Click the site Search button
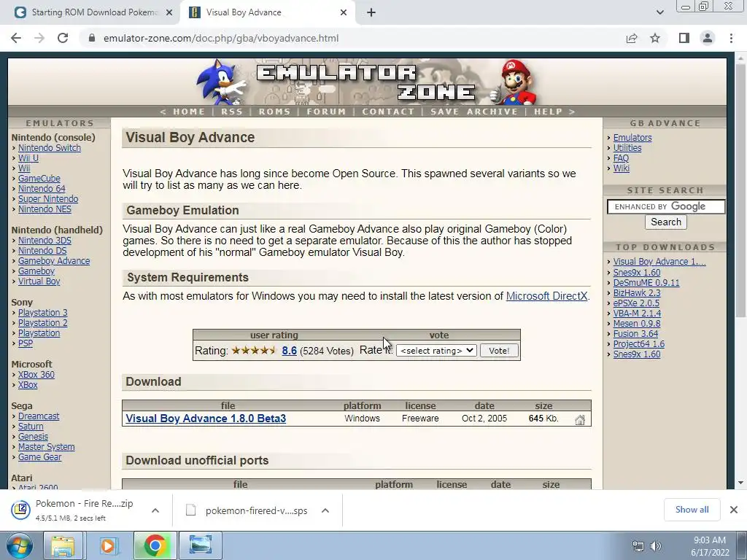The height and width of the screenshot is (560, 747). pos(665,222)
